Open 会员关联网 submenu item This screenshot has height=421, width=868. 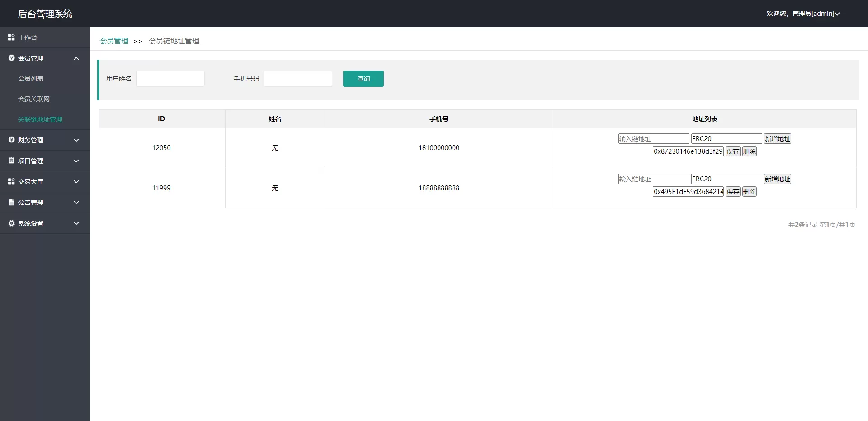pyautogui.click(x=34, y=99)
